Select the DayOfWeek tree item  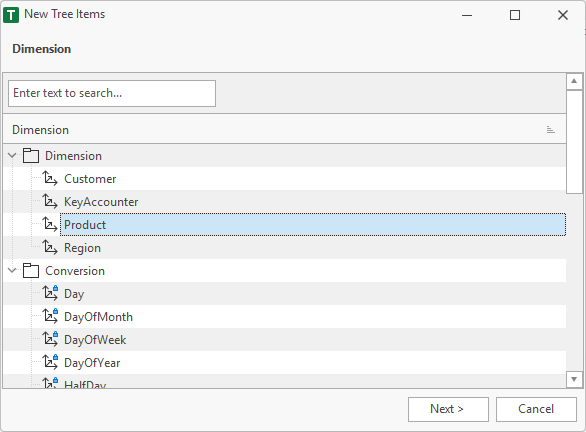coord(95,340)
